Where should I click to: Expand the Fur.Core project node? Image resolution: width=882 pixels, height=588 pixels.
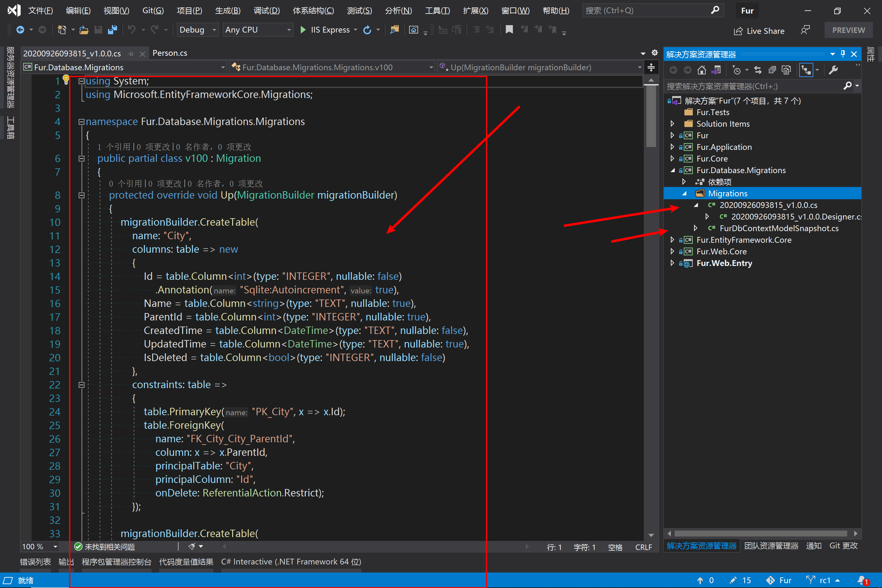click(x=672, y=159)
